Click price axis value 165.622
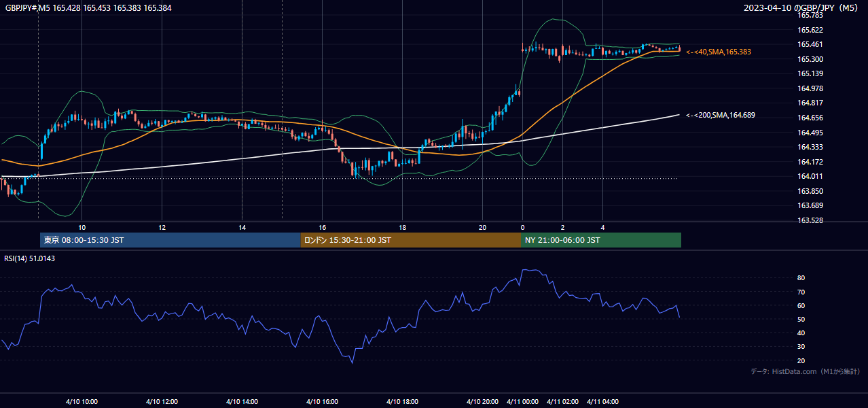The height and width of the screenshot is (408, 868). click(x=810, y=30)
